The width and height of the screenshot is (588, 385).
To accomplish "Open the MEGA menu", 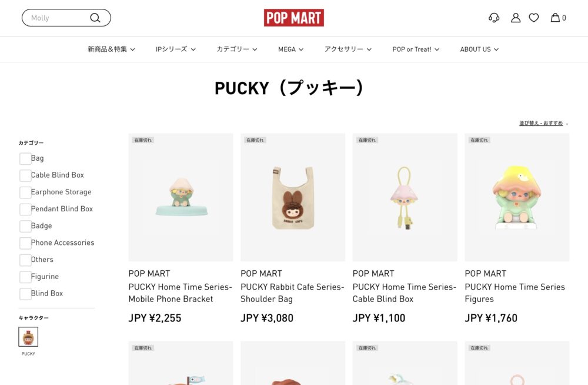I will [290, 49].
